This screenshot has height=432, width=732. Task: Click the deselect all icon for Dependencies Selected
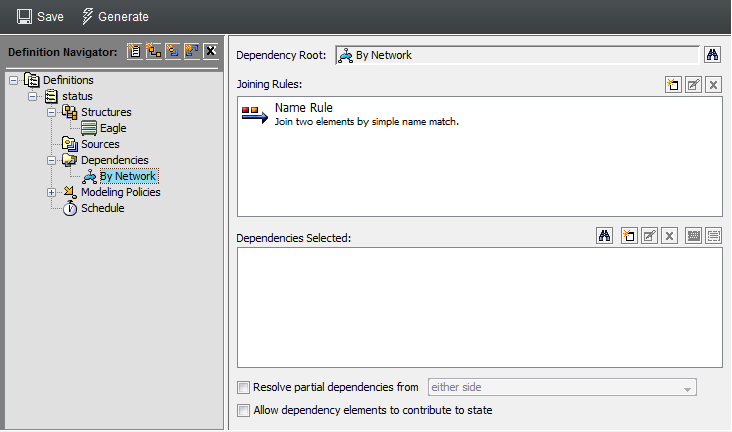[714, 236]
